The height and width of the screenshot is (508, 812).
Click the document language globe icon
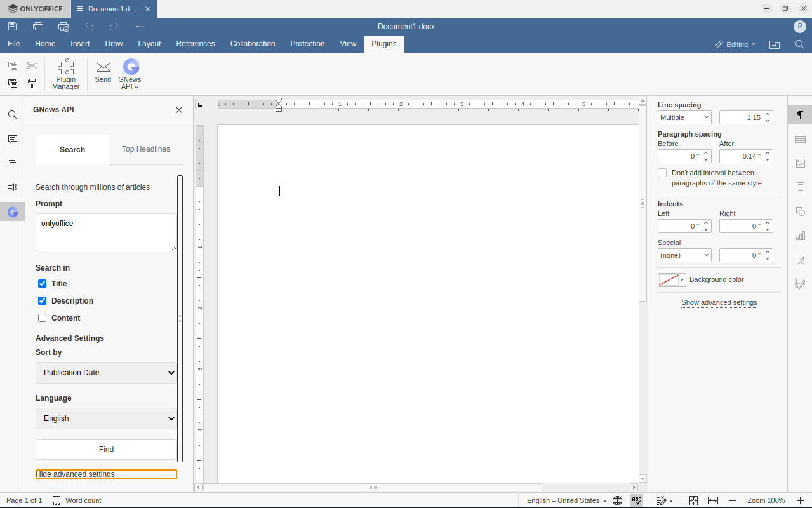(617, 500)
